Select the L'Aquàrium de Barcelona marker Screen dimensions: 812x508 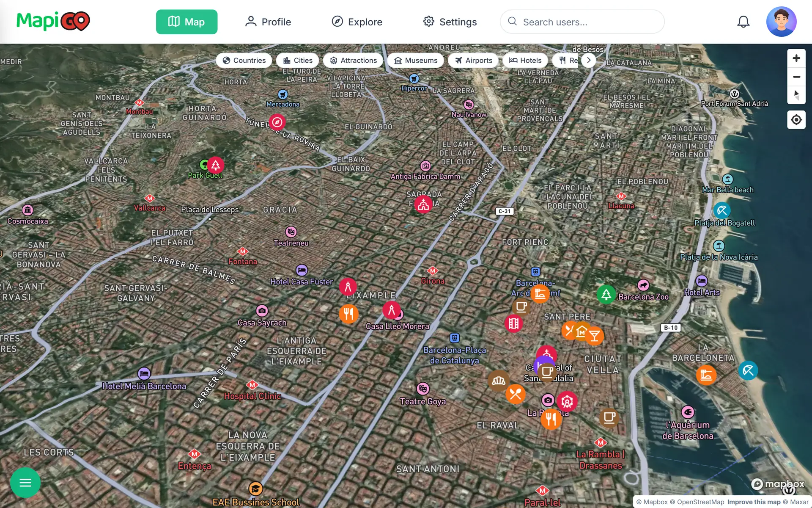click(688, 412)
